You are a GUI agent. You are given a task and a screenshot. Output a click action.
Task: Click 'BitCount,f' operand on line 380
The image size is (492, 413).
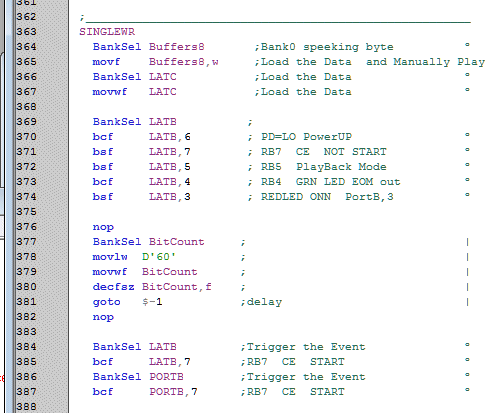pos(177,287)
